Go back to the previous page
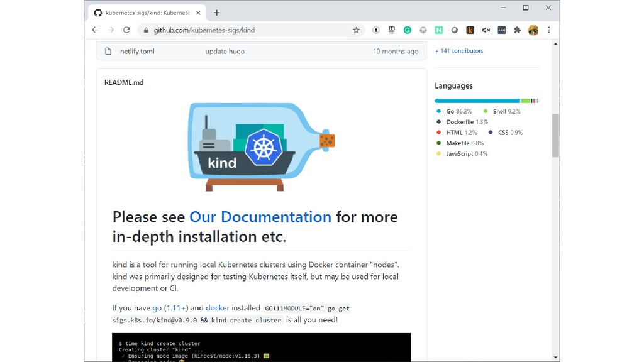 95,30
